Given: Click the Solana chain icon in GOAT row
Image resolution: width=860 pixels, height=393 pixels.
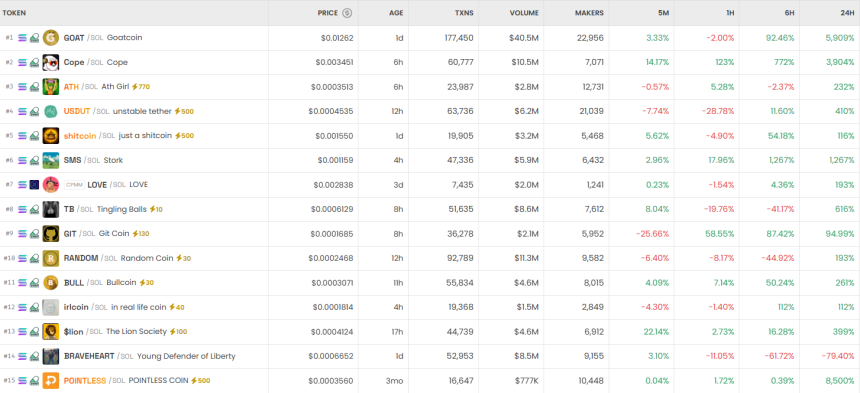Looking at the screenshot, I should tap(22, 38).
